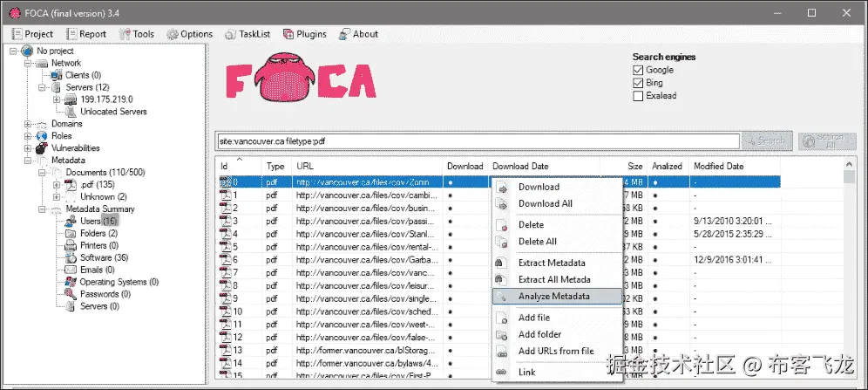Select the Servers (0) tree item
This screenshot has width=868, height=390.
click(99, 306)
